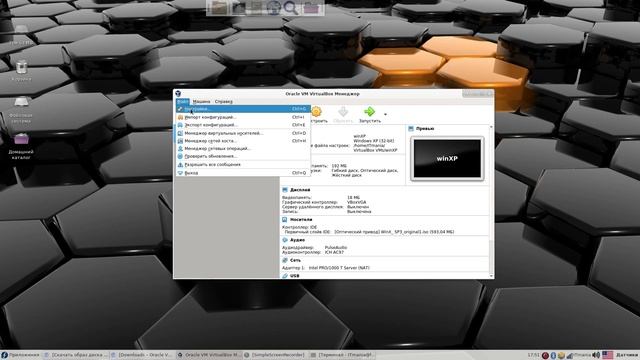Viewport: 640px width, 360px height.
Task: Click the US flag keyboard layout icon
Action: 608,356
